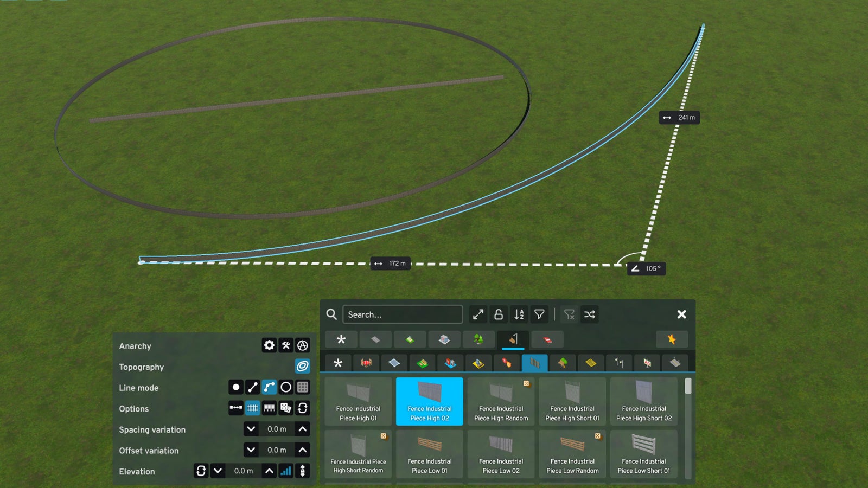Viewport: 868px width, 488px height.
Task: Toggle fence mode in Options
Action: [252, 408]
